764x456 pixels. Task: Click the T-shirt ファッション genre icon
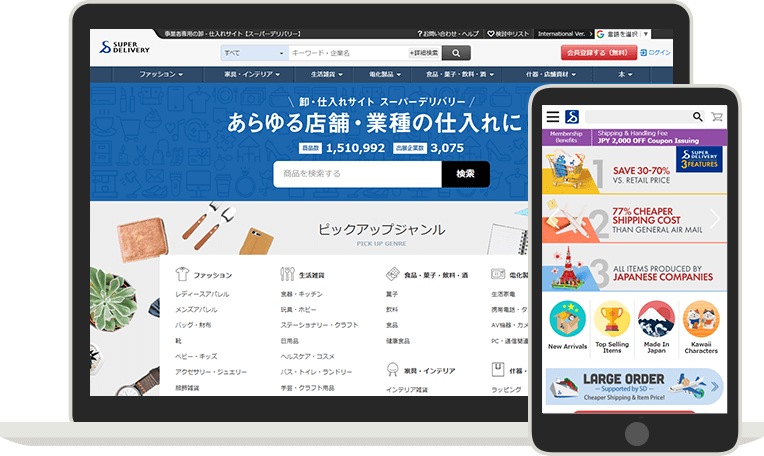pos(182,274)
